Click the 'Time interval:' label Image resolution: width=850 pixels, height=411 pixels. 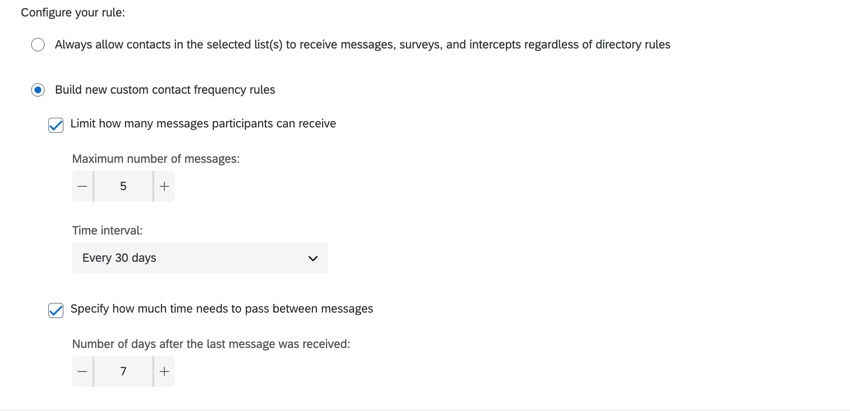pos(107,230)
